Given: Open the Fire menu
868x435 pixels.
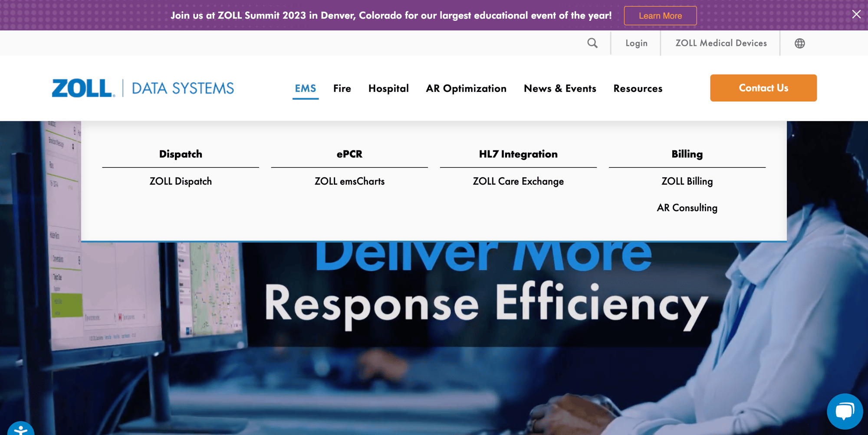Looking at the screenshot, I should (342, 88).
